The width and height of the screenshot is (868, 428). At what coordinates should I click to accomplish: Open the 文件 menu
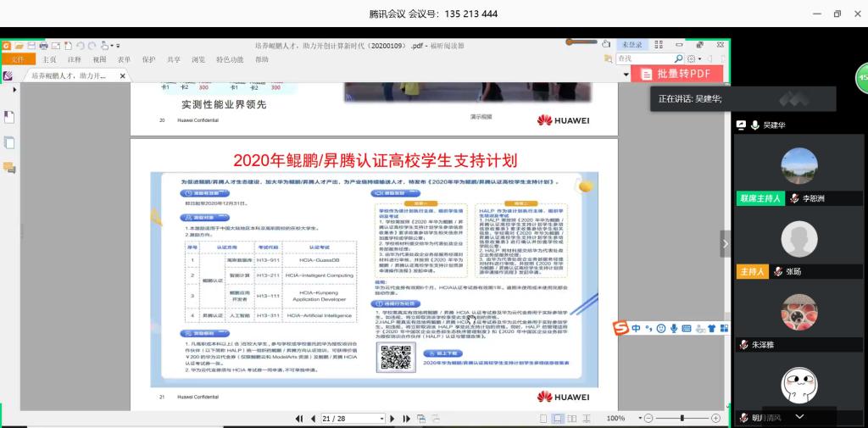coord(18,59)
